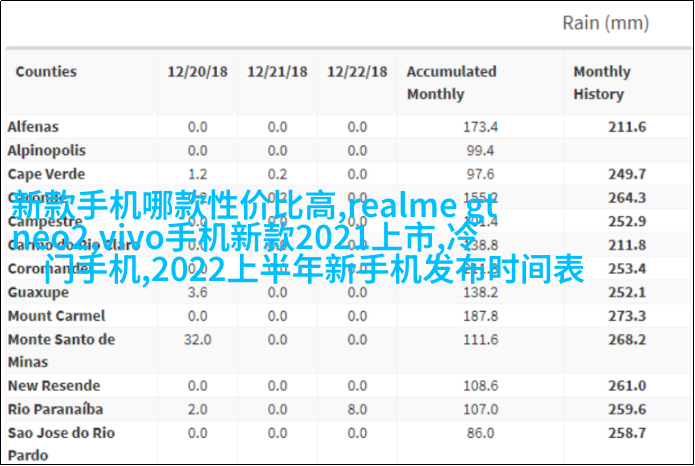This screenshot has height=466, width=695.
Task: Click Rio Paranaíba 12/20/18 value '2.0'
Action: point(197,409)
